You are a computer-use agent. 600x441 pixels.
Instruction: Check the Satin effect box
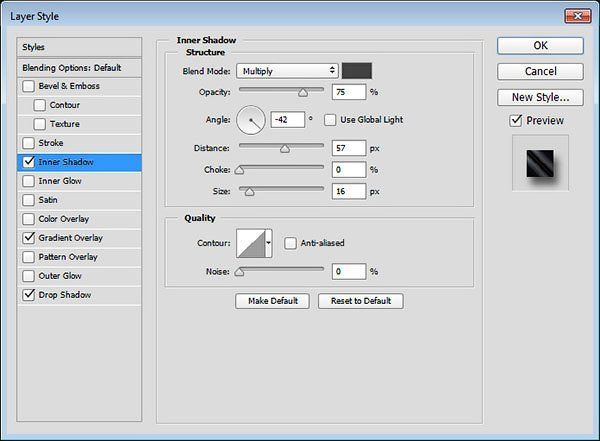(x=28, y=200)
